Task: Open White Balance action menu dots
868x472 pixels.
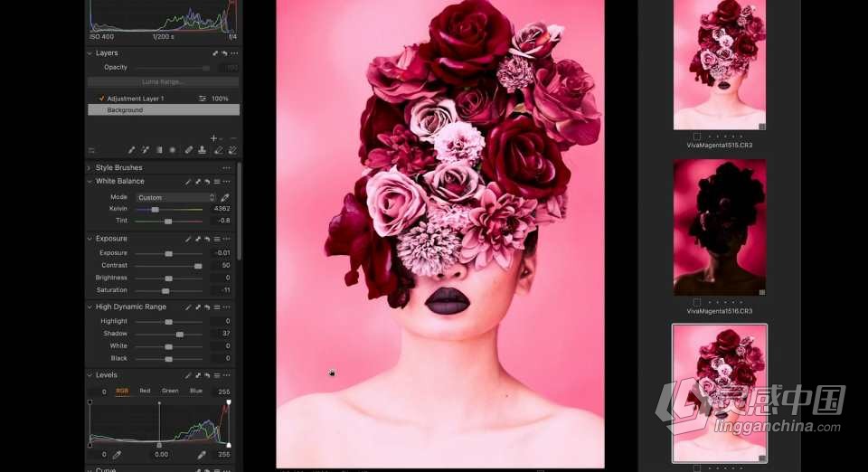Action: (x=226, y=182)
